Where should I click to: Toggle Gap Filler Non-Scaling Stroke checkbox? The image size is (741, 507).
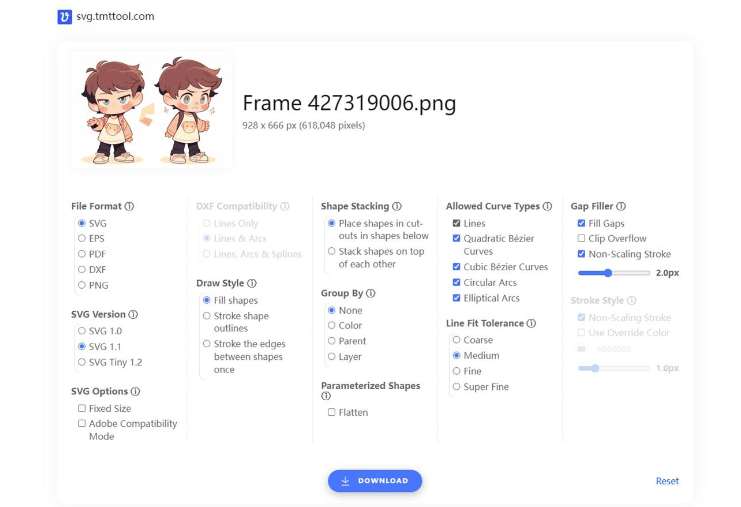pyautogui.click(x=581, y=254)
